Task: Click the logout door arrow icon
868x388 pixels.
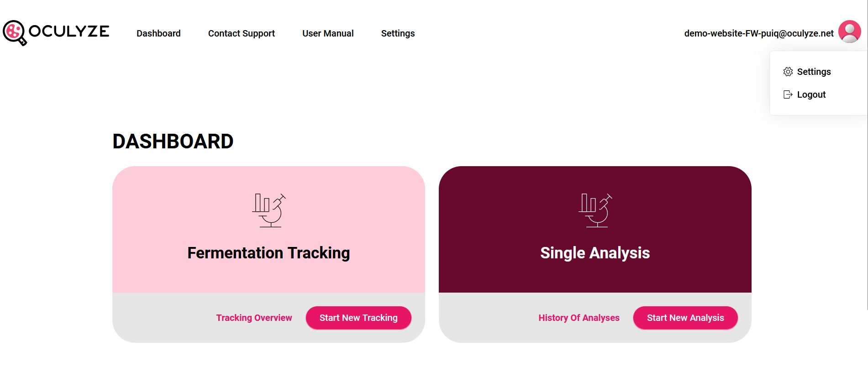Action: point(788,94)
